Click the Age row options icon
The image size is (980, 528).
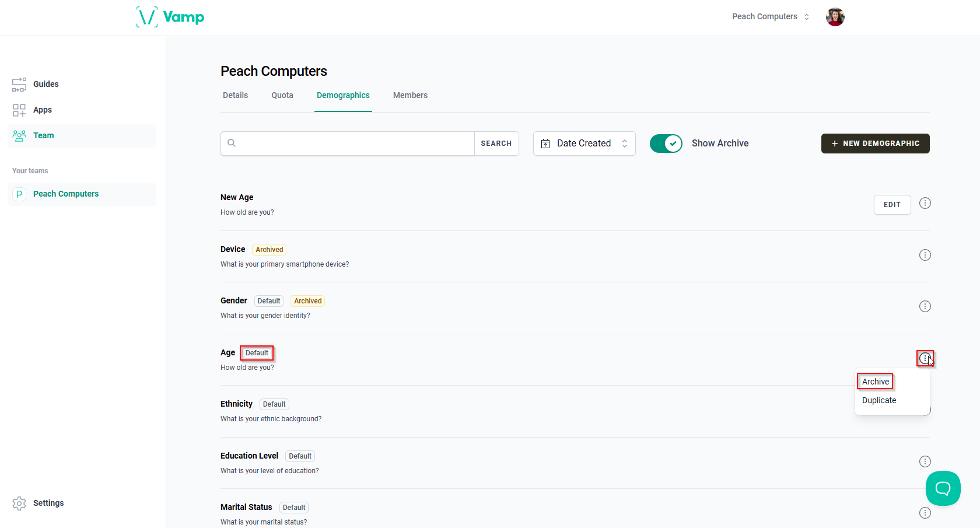(925, 358)
